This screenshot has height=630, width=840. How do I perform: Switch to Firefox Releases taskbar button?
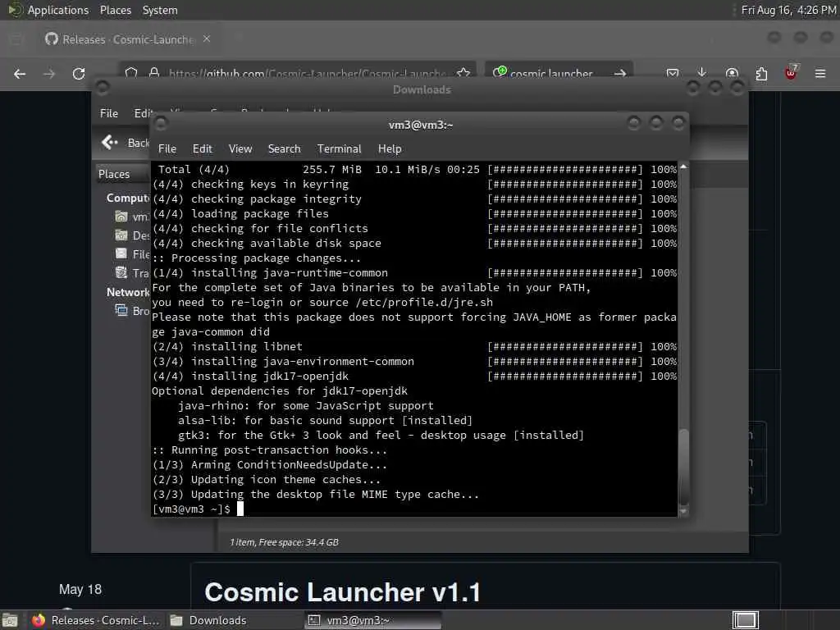96,620
